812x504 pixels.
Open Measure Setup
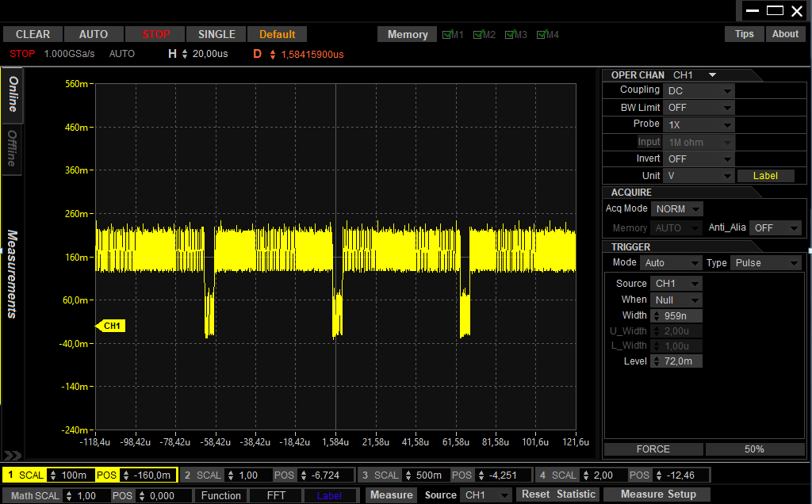pos(658,494)
